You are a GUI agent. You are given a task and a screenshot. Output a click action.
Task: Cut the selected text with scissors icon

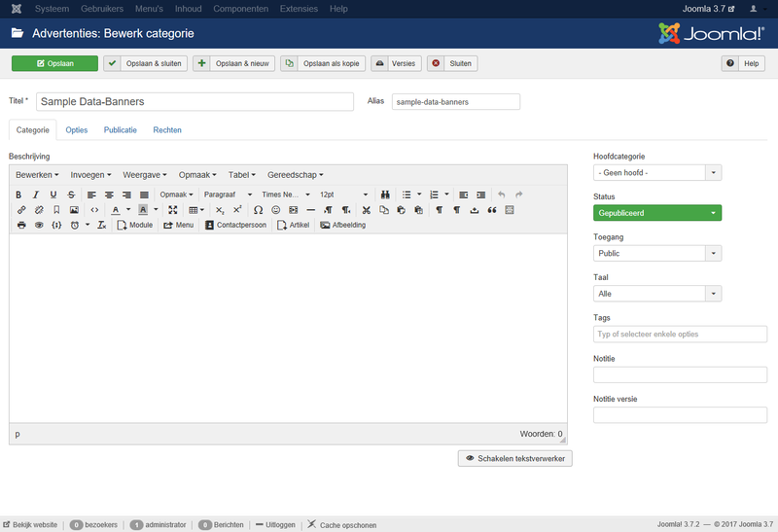pyautogui.click(x=367, y=210)
